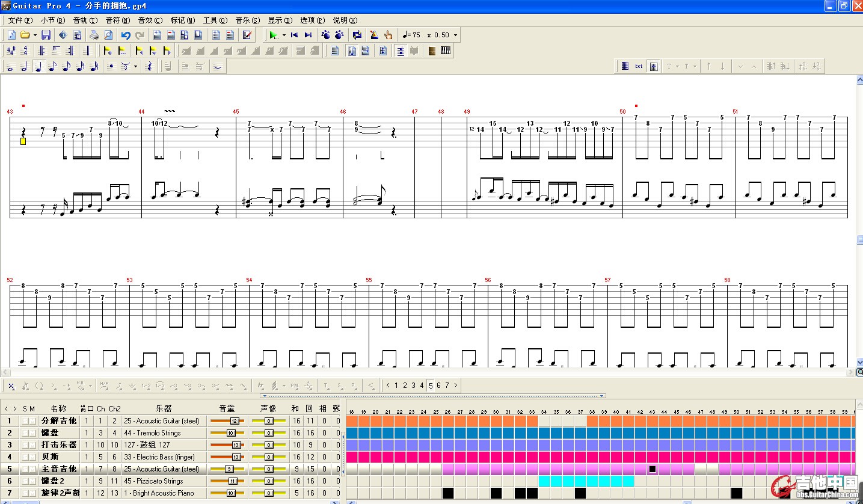Open 音效(C) menu

pyautogui.click(x=150, y=20)
